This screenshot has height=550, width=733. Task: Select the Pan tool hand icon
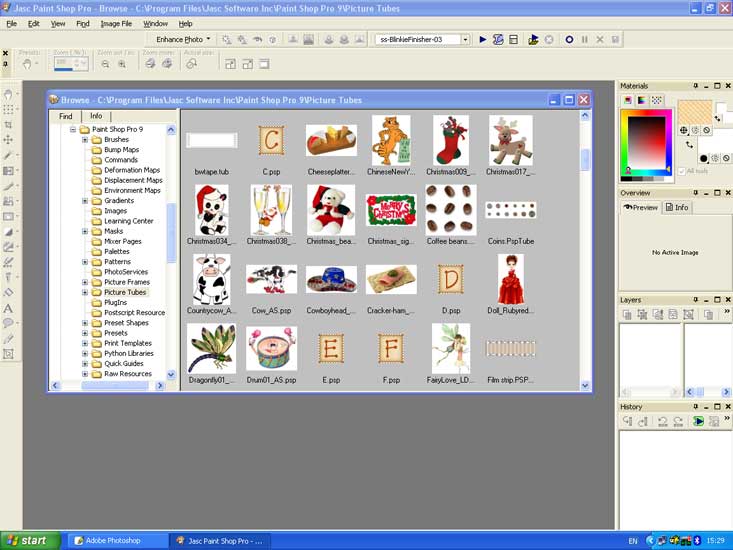(x=8, y=94)
